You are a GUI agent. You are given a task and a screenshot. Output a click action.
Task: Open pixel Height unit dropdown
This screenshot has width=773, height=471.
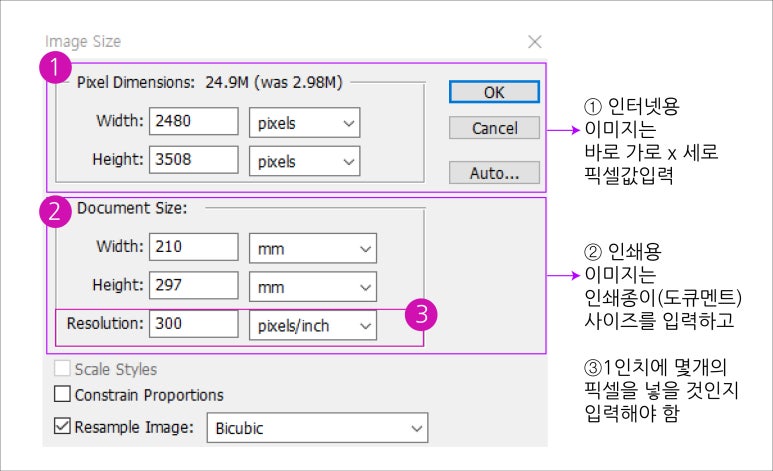pyautogui.click(x=305, y=161)
